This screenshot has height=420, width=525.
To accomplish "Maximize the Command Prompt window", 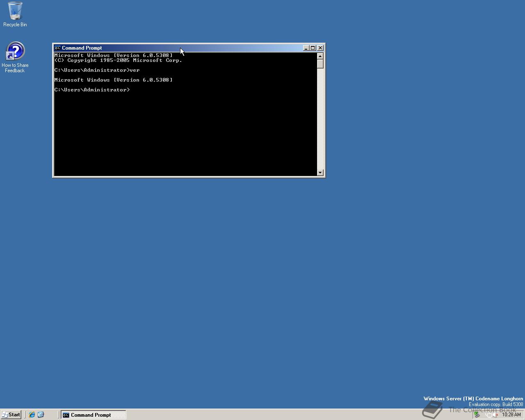I will pos(313,48).
